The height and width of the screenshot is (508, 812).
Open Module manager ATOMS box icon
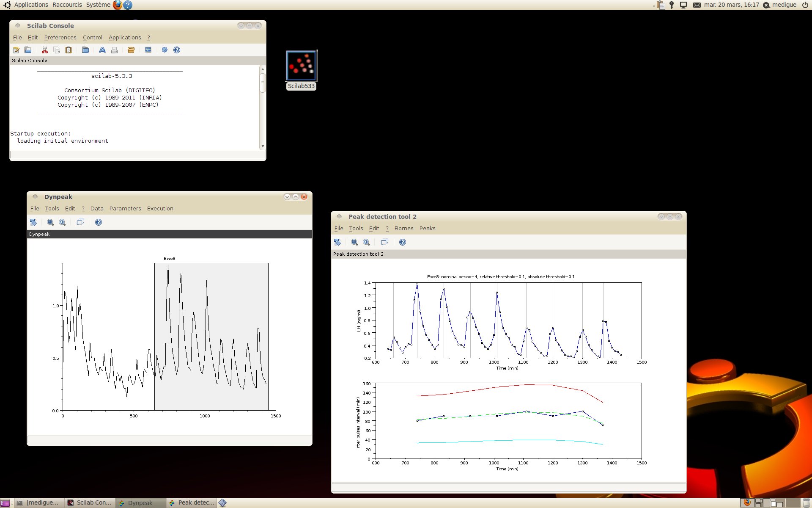pyautogui.click(x=131, y=50)
